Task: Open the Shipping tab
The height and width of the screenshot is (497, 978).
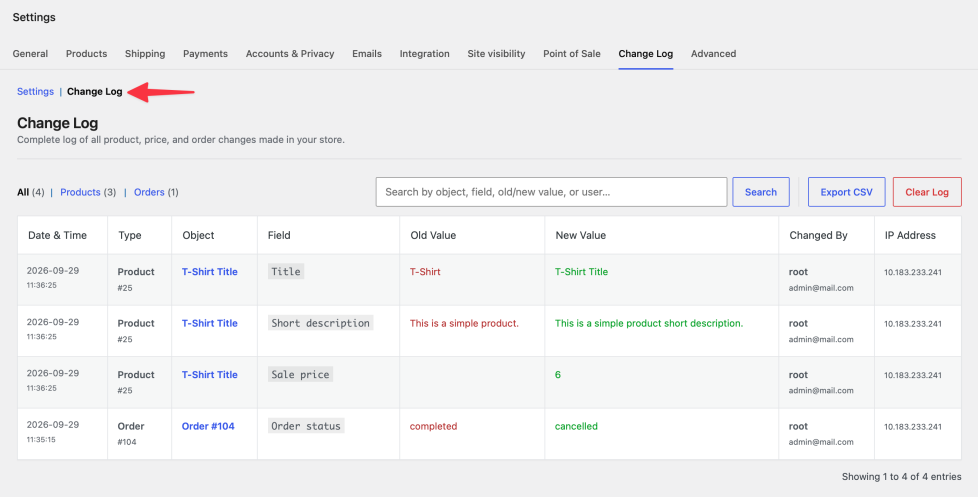Action: click(x=145, y=54)
